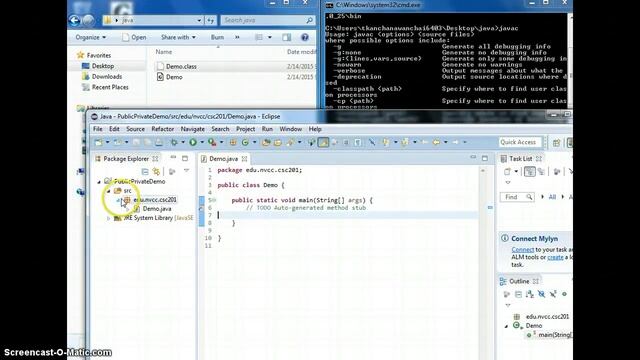The width and height of the screenshot is (640, 360).
Task: Toggle Hide Fields in Outline toolbar
Action: [x=541, y=294]
